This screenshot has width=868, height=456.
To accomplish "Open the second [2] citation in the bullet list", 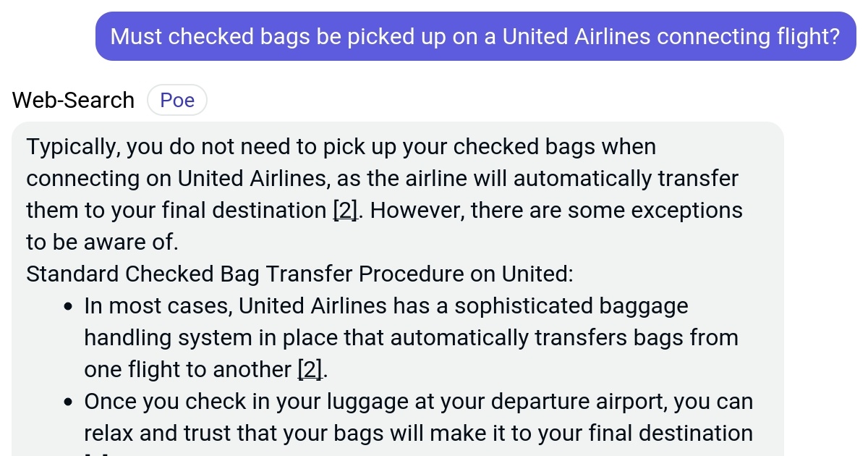I will [x=310, y=369].
